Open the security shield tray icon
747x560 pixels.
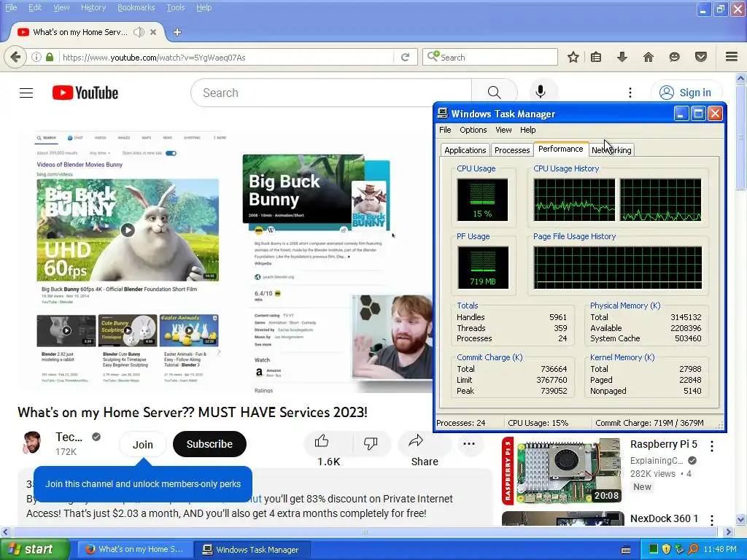coord(666,549)
